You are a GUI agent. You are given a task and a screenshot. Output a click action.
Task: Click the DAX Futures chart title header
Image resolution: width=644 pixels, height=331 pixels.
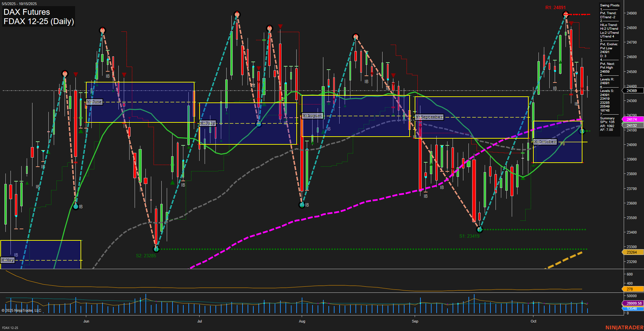pyautogui.click(x=26, y=12)
